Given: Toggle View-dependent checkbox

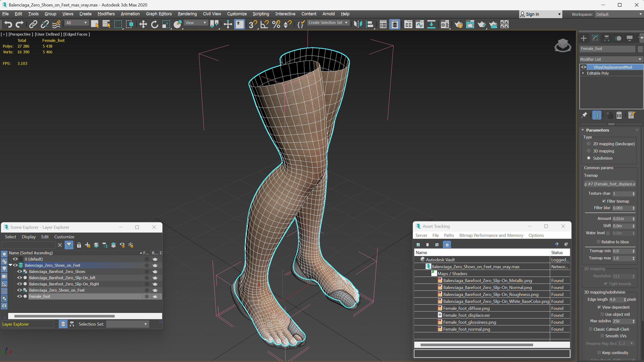Looking at the screenshot, I should [x=599, y=307].
